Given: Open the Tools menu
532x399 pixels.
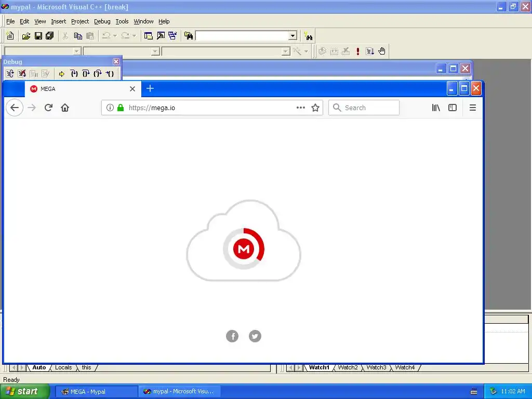Looking at the screenshot, I should click(122, 21).
